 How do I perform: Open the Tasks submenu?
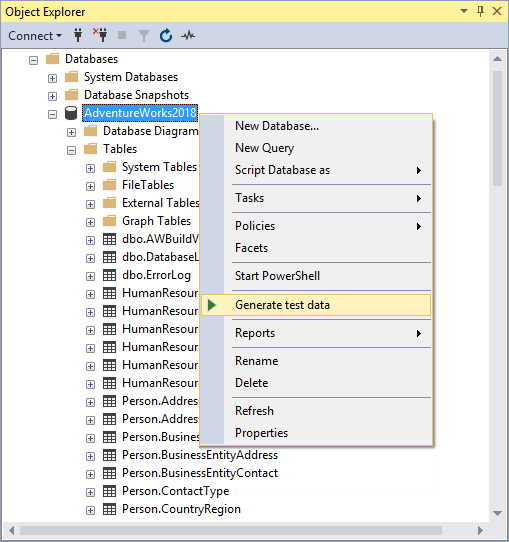tap(316, 198)
